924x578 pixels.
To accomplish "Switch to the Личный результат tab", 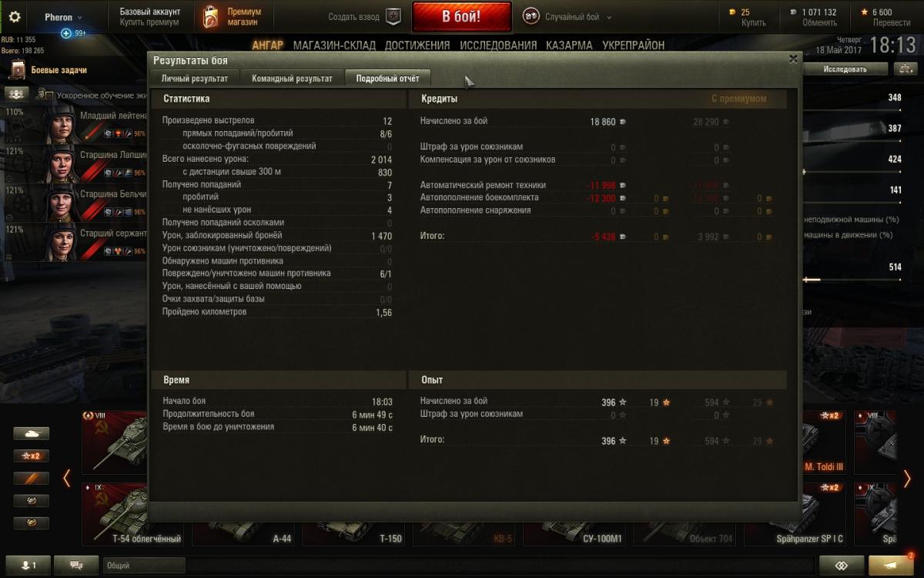I will [194, 79].
